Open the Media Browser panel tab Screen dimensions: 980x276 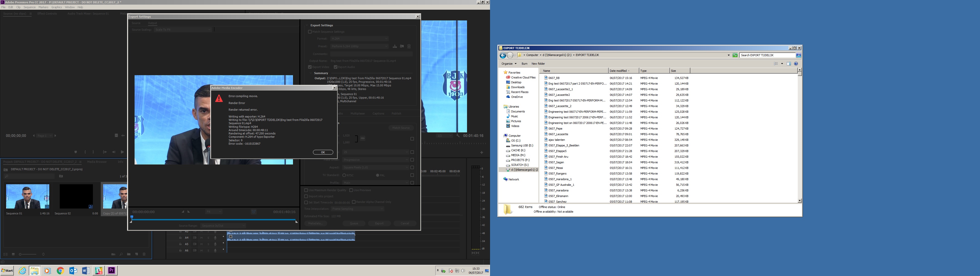point(97,162)
